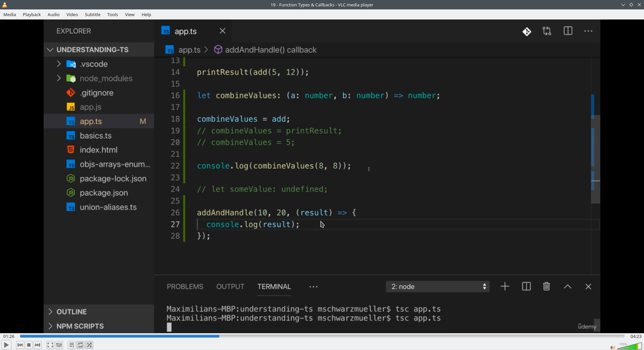Open the Tools menu
The height and width of the screenshot is (350, 644).
113,15
